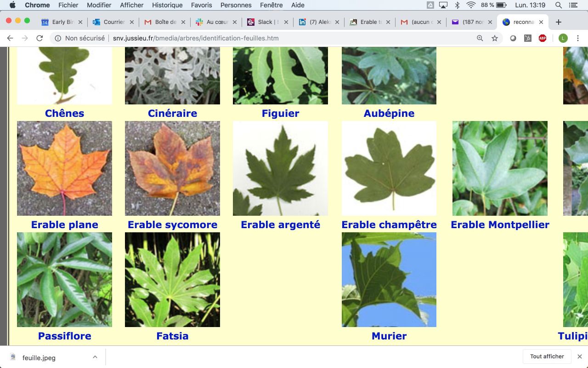Click the URL address bar field
The height and width of the screenshot is (368, 588).
click(x=276, y=38)
